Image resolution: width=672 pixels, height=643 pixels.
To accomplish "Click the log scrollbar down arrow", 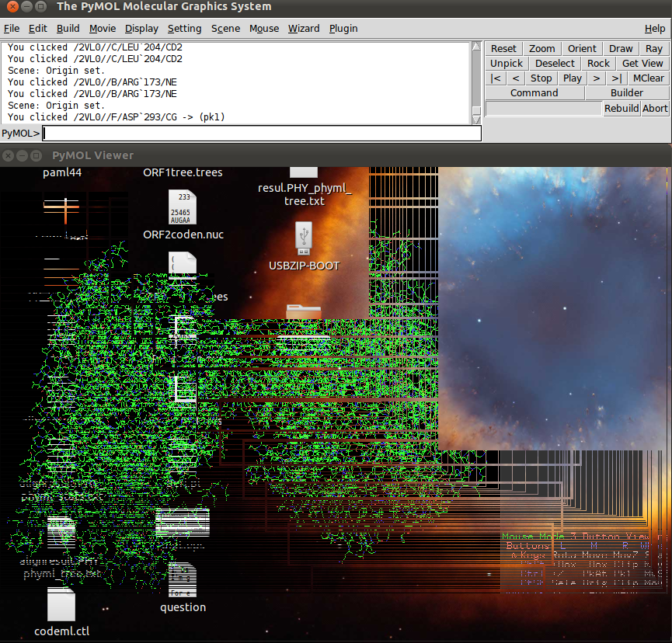I will pos(476,120).
